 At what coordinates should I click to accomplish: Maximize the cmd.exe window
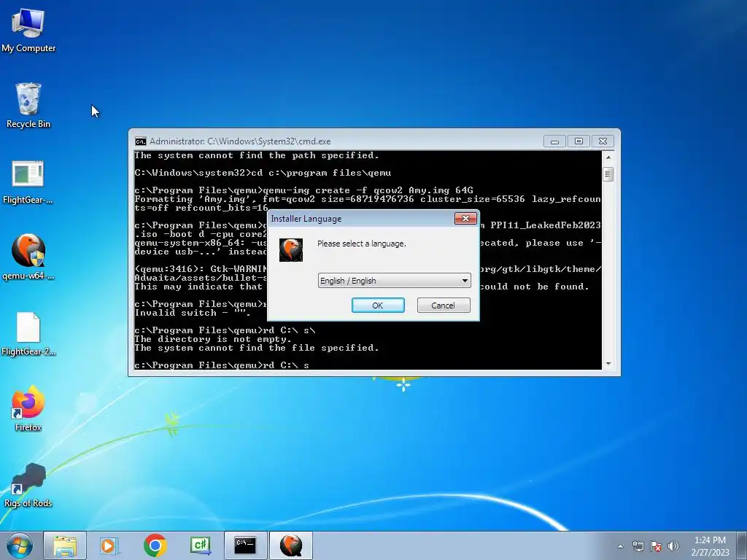[578, 141]
